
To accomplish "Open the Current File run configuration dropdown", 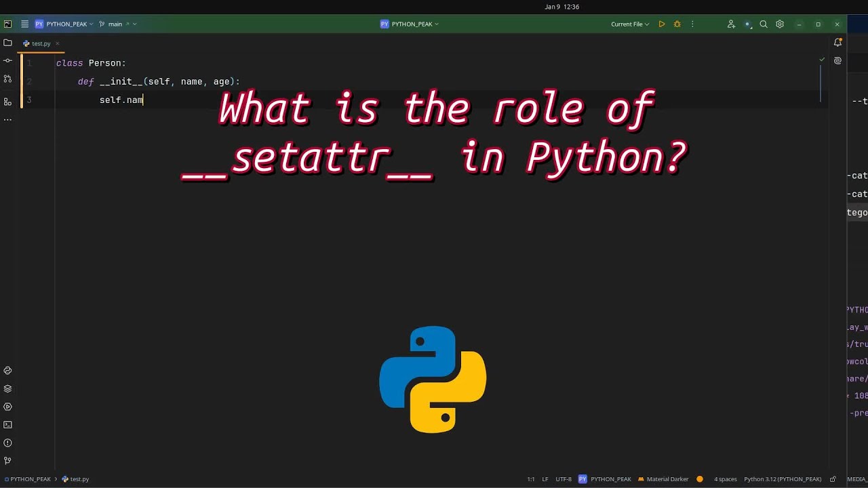I will (x=630, y=24).
